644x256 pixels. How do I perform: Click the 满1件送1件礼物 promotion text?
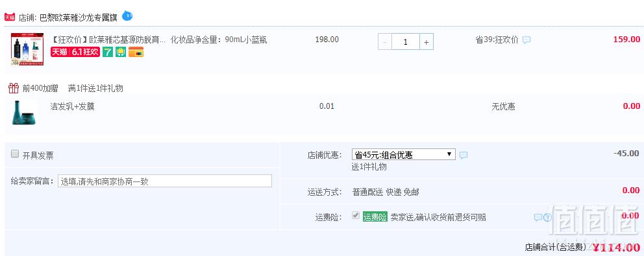pyautogui.click(x=95, y=88)
